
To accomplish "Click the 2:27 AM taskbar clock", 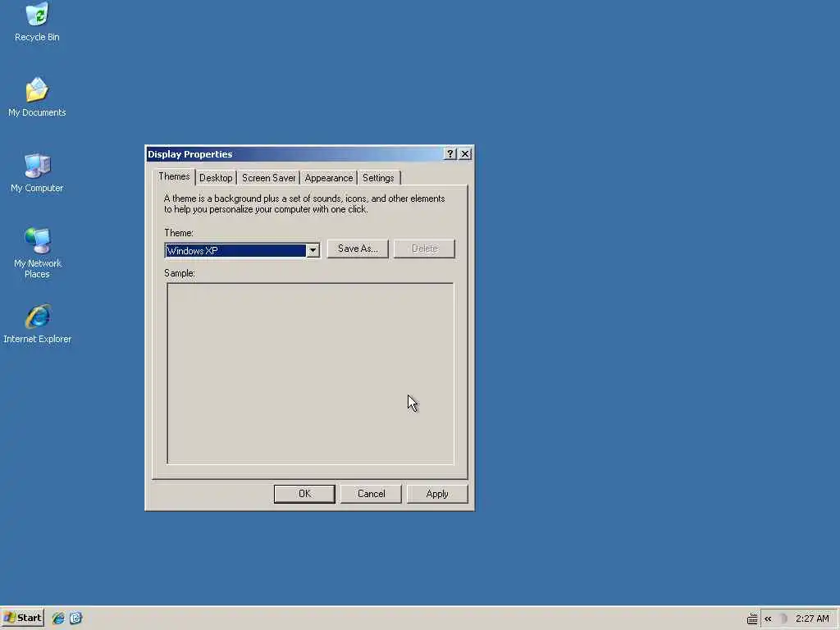I will (812, 619).
